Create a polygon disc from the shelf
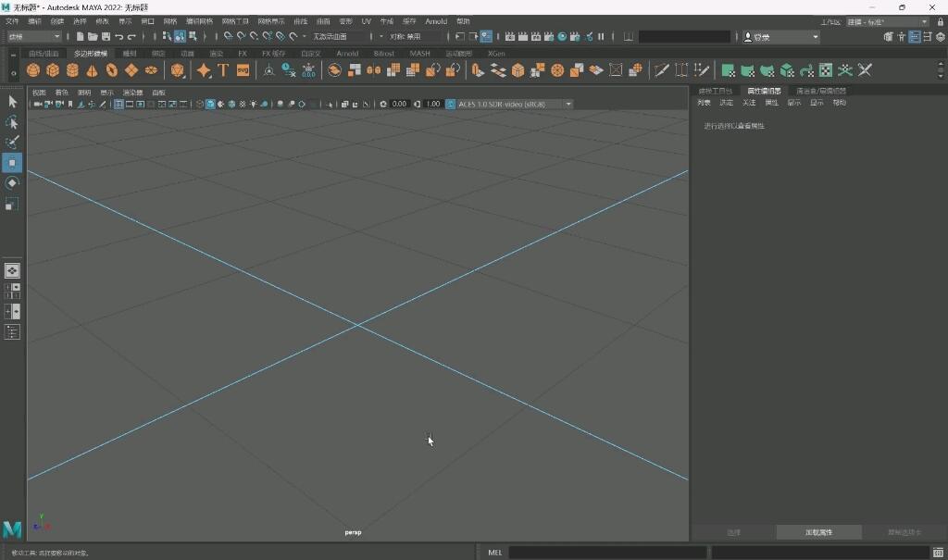The image size is (948, 560). coord(151,70)
